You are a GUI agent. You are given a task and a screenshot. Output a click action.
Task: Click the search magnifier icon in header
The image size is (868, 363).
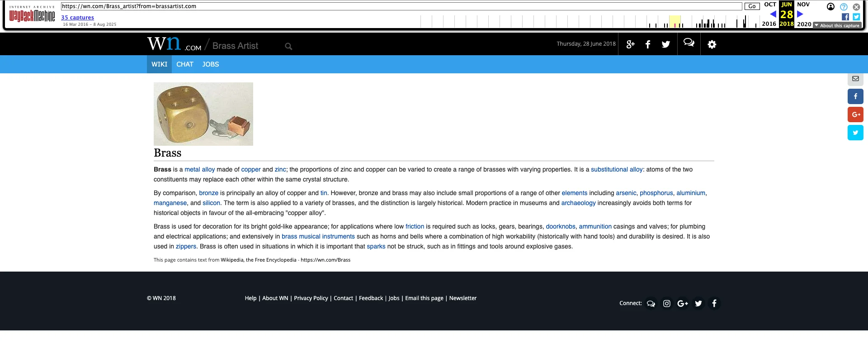[288, 46]
